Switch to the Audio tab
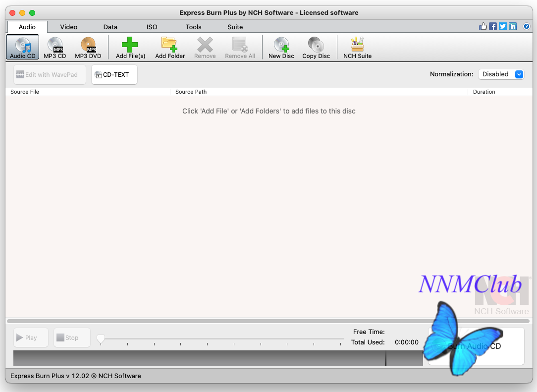Screen dimensions: 537x392 (x=27, y=27)
